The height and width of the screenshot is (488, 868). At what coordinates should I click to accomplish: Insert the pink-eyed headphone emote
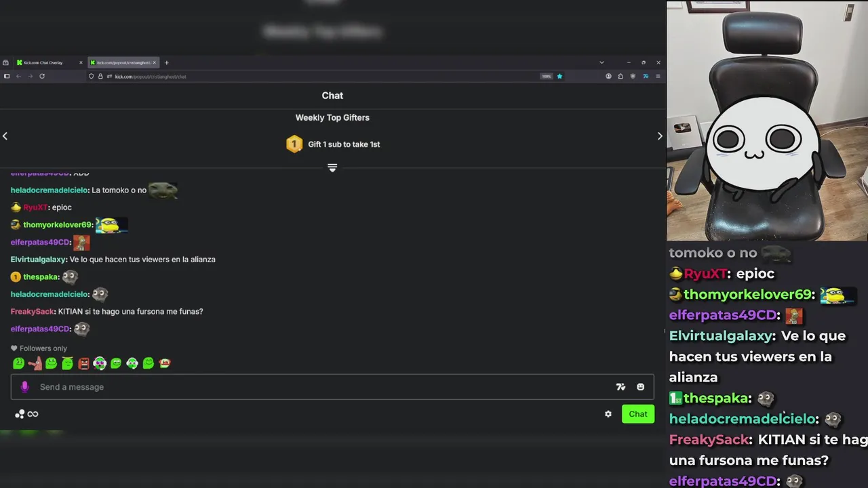(100, 363)
